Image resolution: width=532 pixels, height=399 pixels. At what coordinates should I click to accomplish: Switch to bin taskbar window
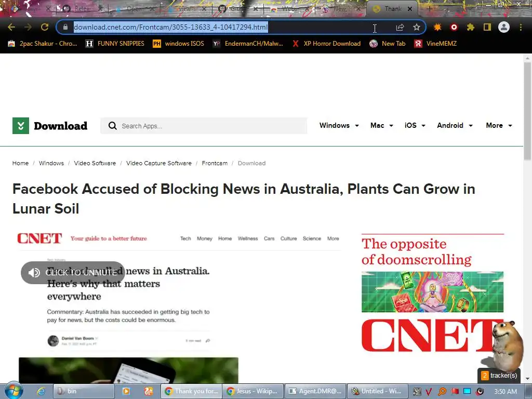(x=84, y=391)
